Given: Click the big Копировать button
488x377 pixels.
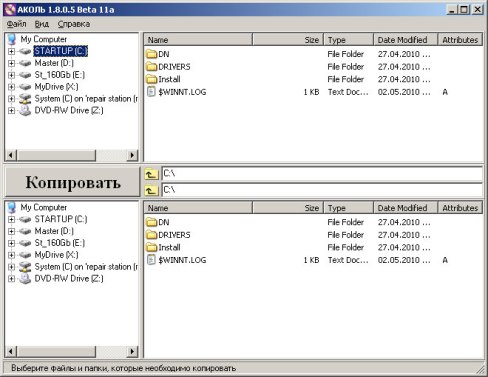Looking at the screenshot, I should (73, 182).
